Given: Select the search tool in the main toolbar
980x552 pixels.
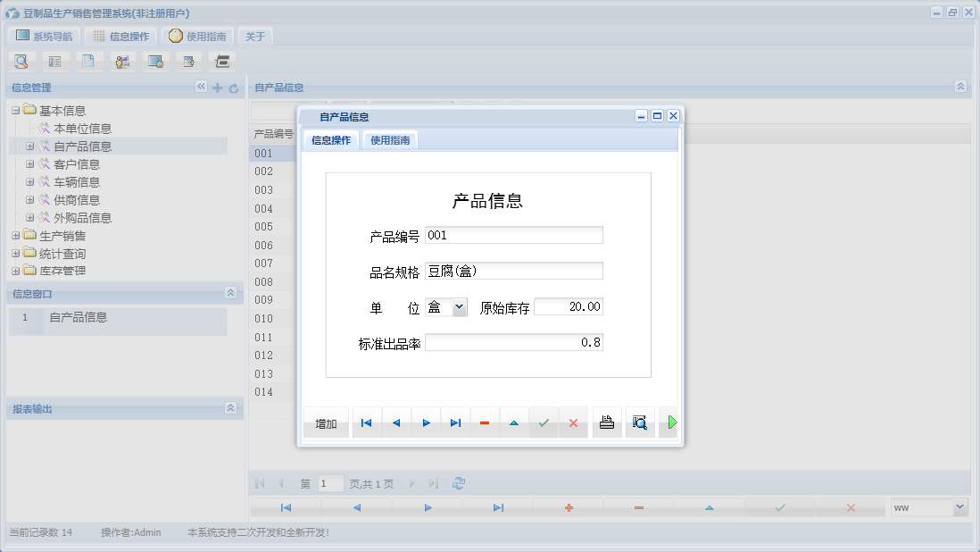Looking at the screenshot, I should tap(21, 61).
